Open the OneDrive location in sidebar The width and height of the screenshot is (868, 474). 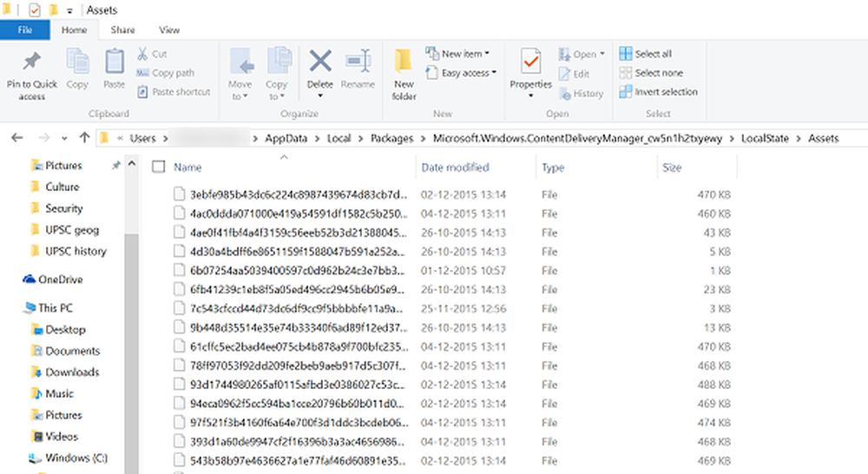(x=59, y=280)
